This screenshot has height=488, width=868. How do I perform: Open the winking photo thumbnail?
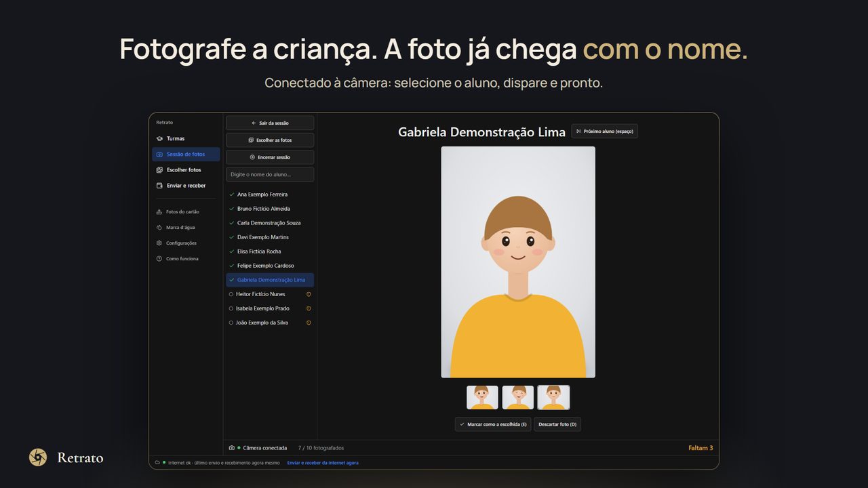(518, 397)
